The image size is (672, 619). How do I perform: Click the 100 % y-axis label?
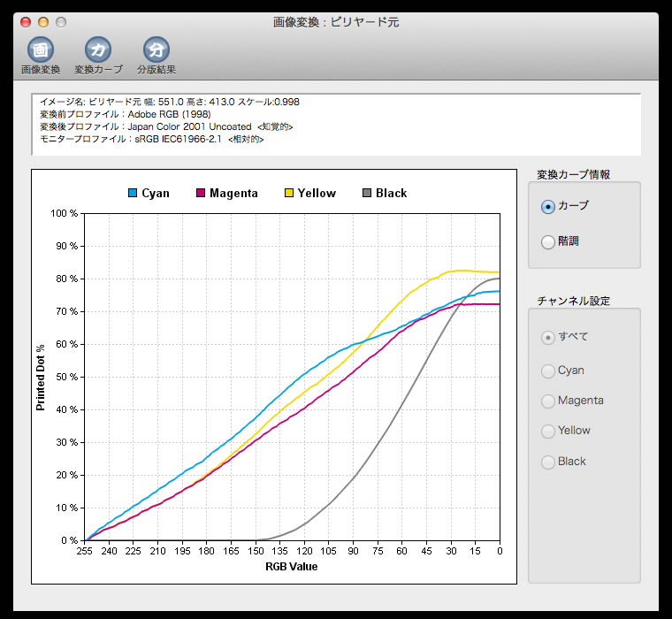(x=65, y=213)
